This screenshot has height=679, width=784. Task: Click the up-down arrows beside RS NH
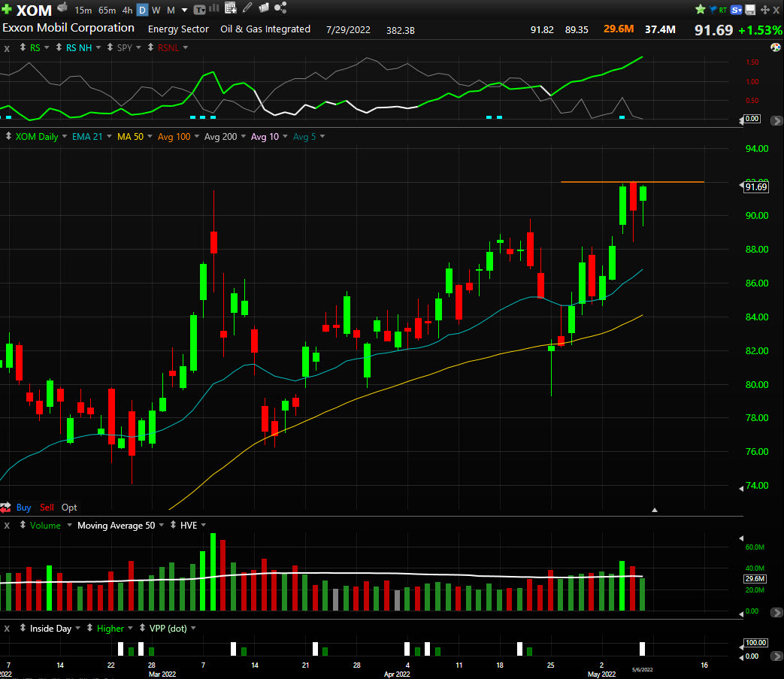(x=59, y=47)
